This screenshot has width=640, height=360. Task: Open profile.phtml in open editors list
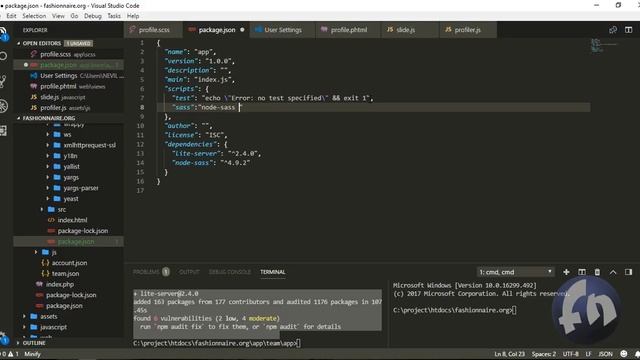(x=69, y=87)
